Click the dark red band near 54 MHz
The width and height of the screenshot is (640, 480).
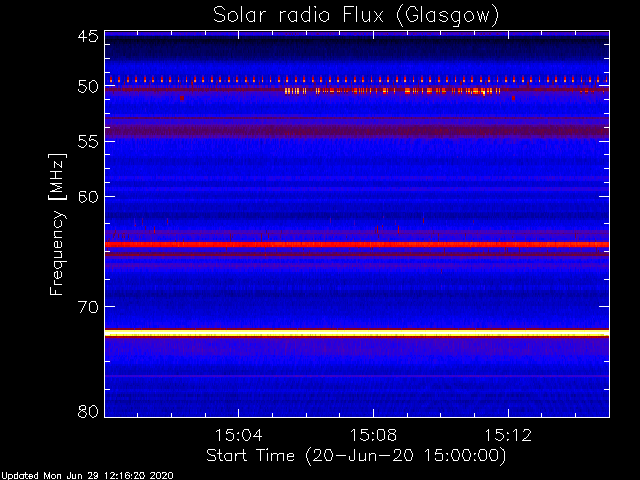[357, 131]
